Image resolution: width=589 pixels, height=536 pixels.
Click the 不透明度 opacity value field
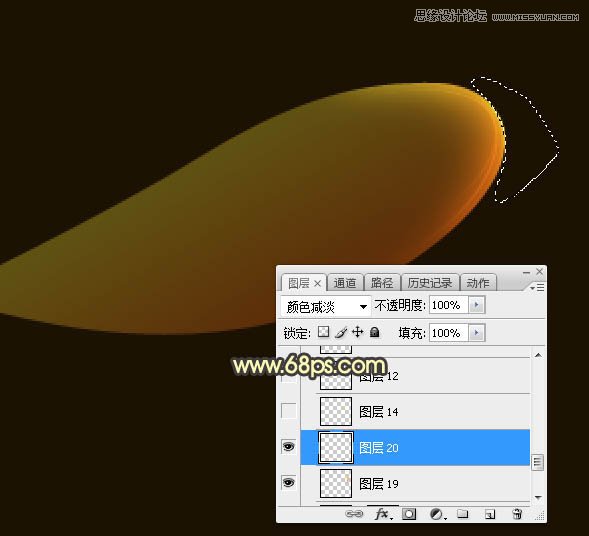[449, 305]
